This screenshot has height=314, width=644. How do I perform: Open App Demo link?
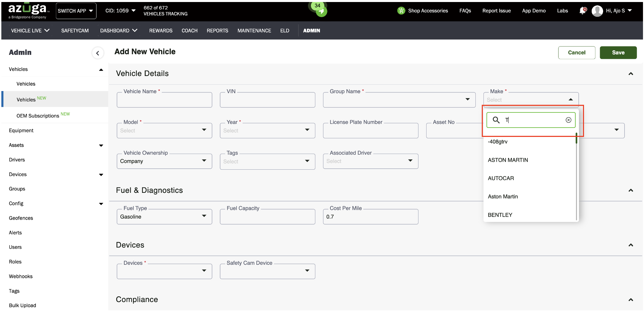click(534, 11)
